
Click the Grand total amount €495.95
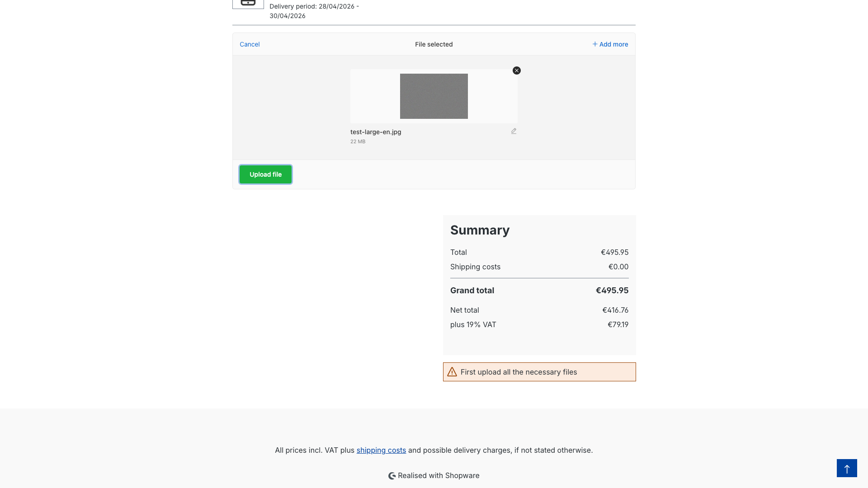click(x=612, y=291)
